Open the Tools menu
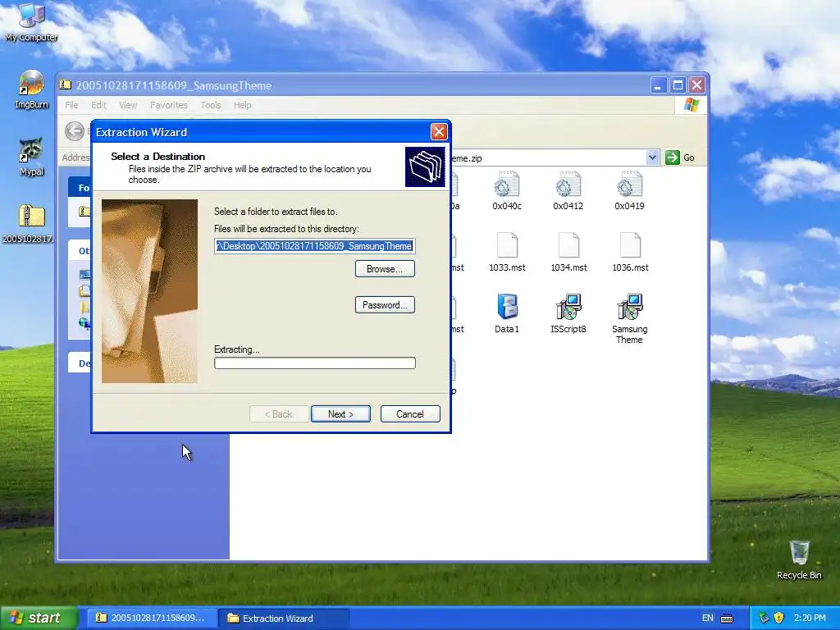Image resolution: width=840 pixels, height=630 pixels. (211, 105)
